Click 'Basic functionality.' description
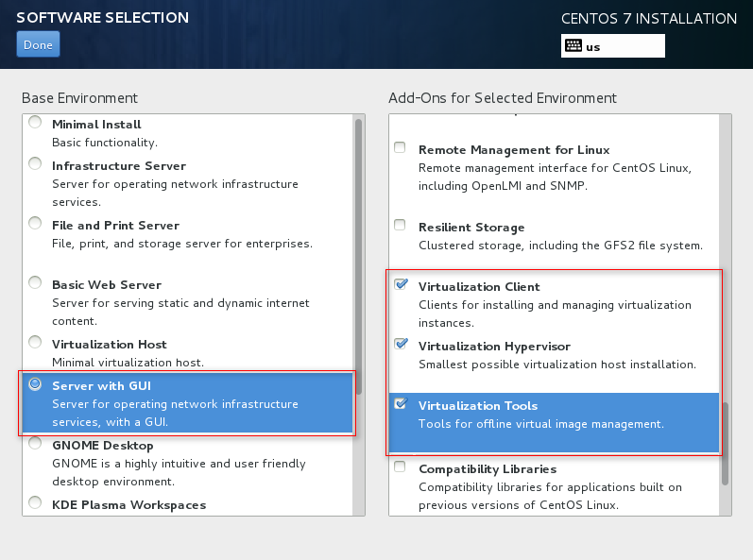This screenshot has height=560, width=753. tap(105, 143)
